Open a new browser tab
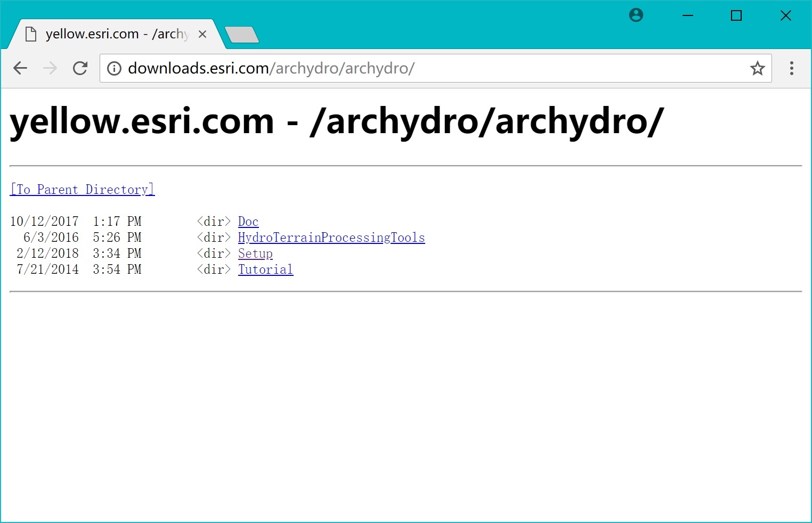This screenshot has height=523, width=812. [x=242, y=35]
